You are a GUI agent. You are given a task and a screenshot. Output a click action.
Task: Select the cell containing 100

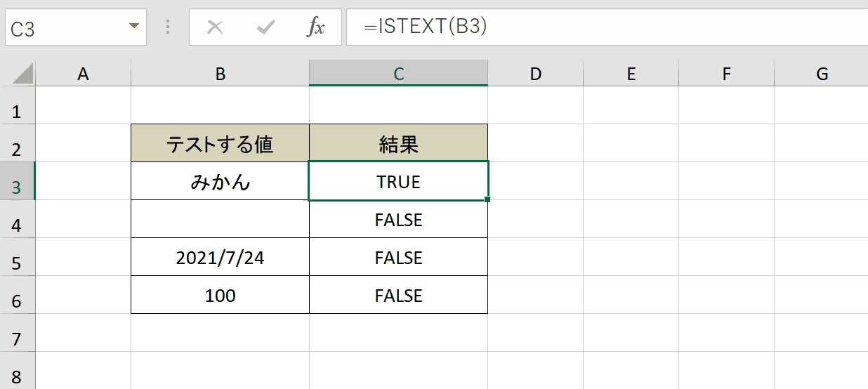point(220,295)
